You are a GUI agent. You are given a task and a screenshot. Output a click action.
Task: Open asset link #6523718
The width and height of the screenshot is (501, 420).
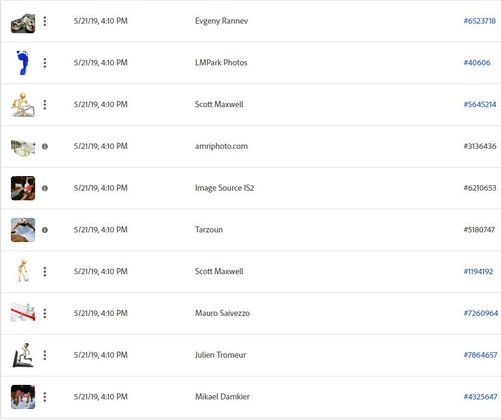[x=480, y=21]
